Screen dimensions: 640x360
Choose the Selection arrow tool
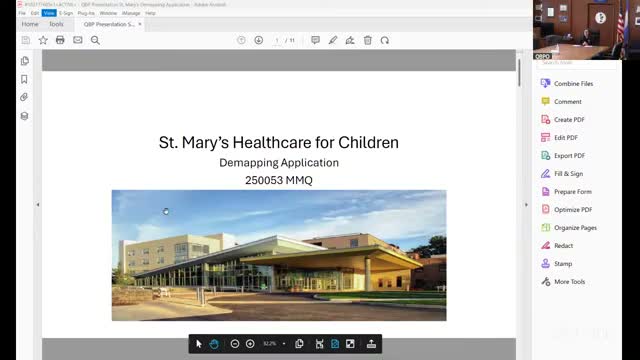click(199, 344)
